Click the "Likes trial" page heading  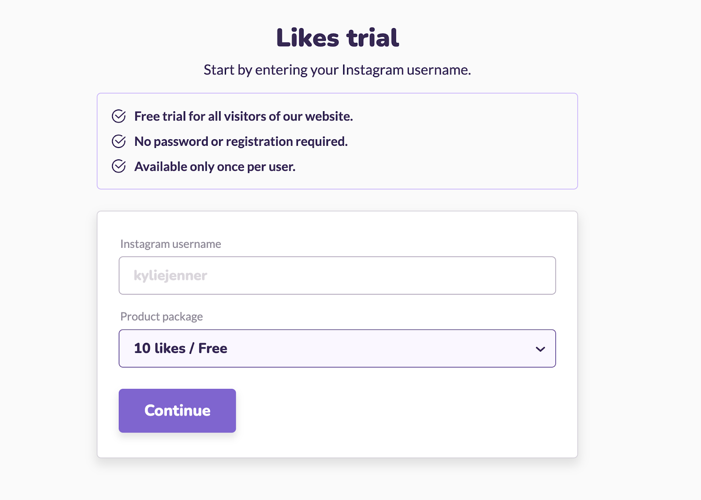pyautogui.click(x=337, y=38)
